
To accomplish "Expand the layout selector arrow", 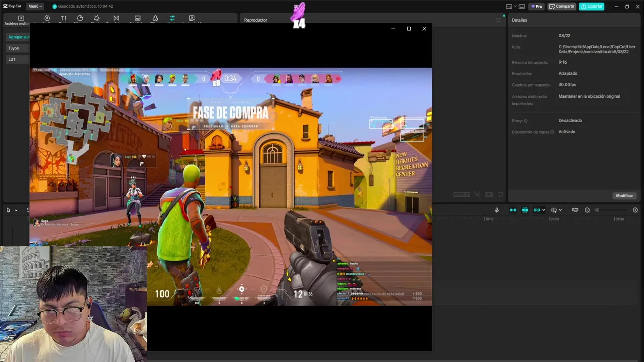I will click(x=515, y=6).
